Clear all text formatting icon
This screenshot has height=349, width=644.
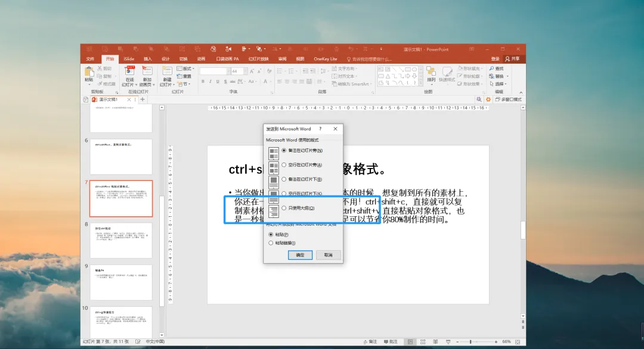[269, 71]
